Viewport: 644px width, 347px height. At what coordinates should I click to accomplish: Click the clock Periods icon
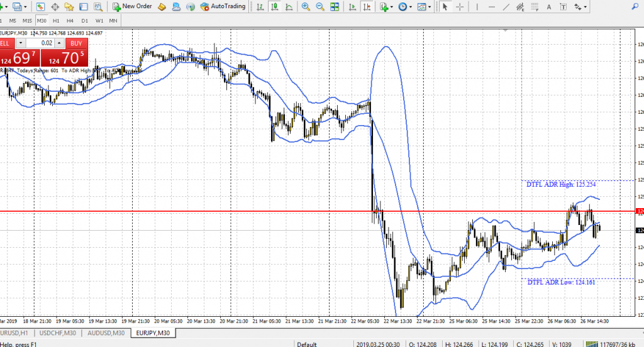(402, 6)
